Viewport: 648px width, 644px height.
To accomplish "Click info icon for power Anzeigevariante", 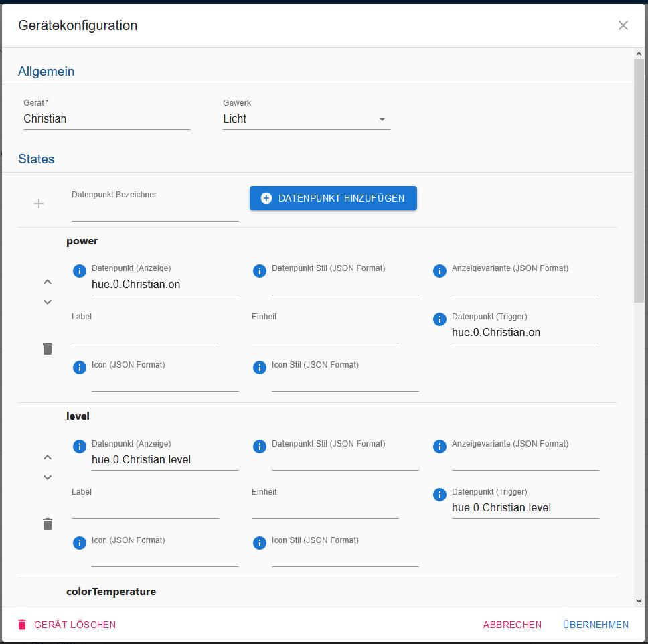I will [440, 271].
